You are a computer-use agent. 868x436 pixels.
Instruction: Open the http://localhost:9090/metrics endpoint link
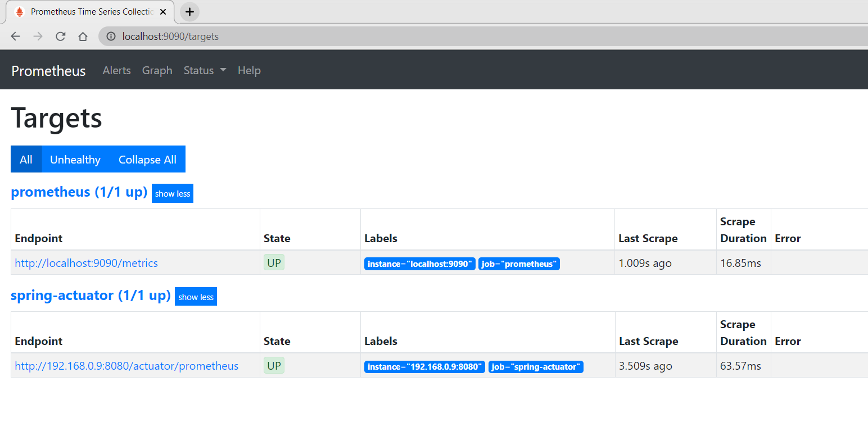point(86,263)
